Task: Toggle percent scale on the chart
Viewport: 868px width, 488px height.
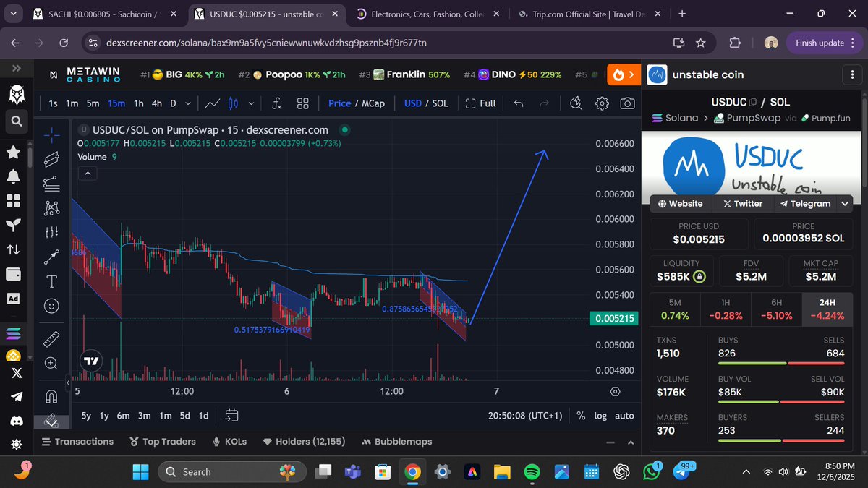Action: (581, 416)
